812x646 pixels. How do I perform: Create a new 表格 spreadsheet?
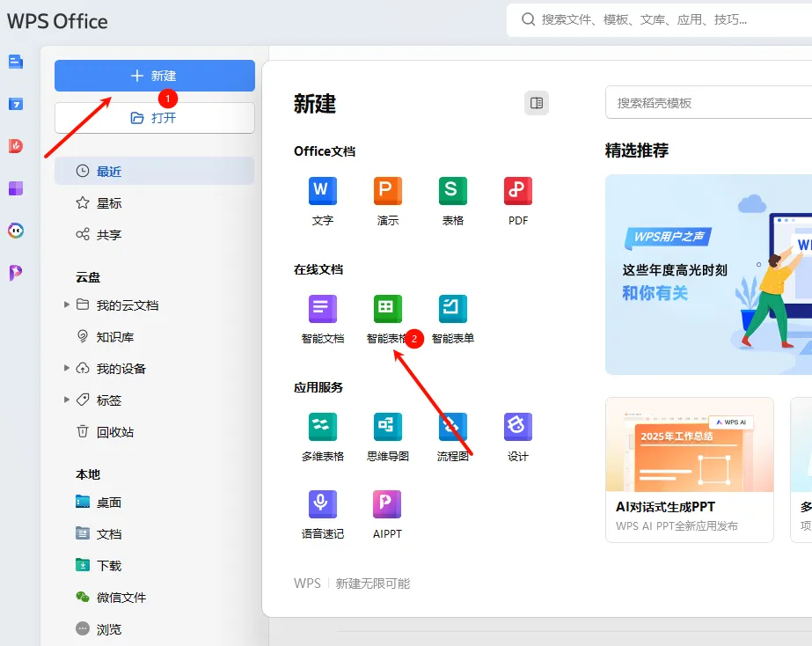coord(452,201)
